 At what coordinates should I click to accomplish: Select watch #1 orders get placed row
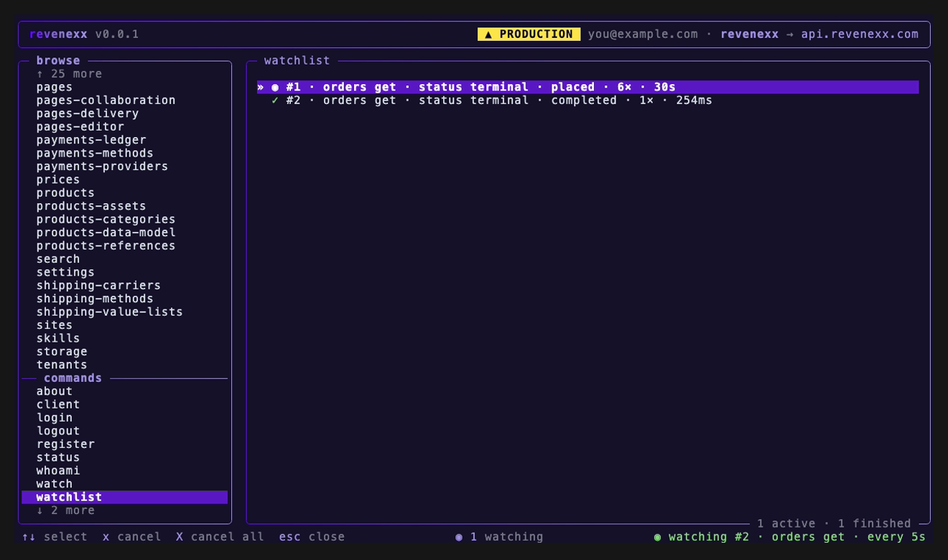[587, 88]
